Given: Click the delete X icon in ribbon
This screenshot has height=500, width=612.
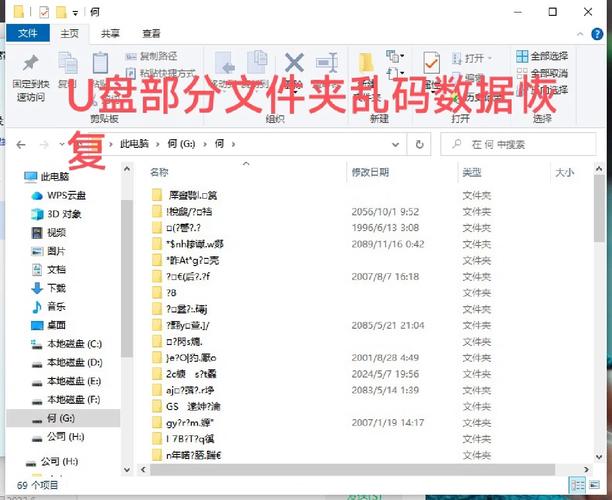Looking at the screenshot, I should tap(294, 62).
